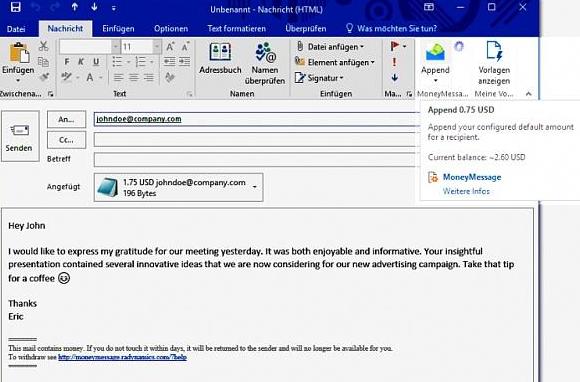Click the Adressbuch icon

click(220, 52)
